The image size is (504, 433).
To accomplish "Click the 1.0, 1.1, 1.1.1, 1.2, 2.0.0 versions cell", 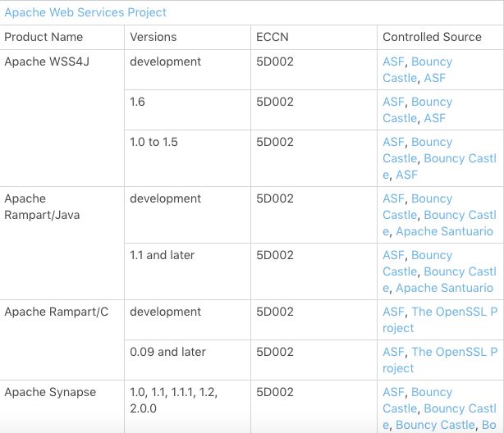I will [x=187, y=406].
